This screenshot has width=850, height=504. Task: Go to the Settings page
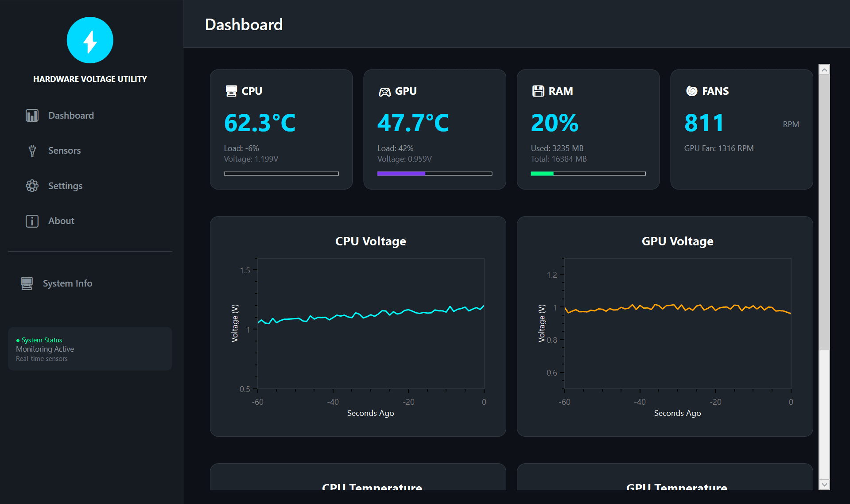click(x=90, y=186)
